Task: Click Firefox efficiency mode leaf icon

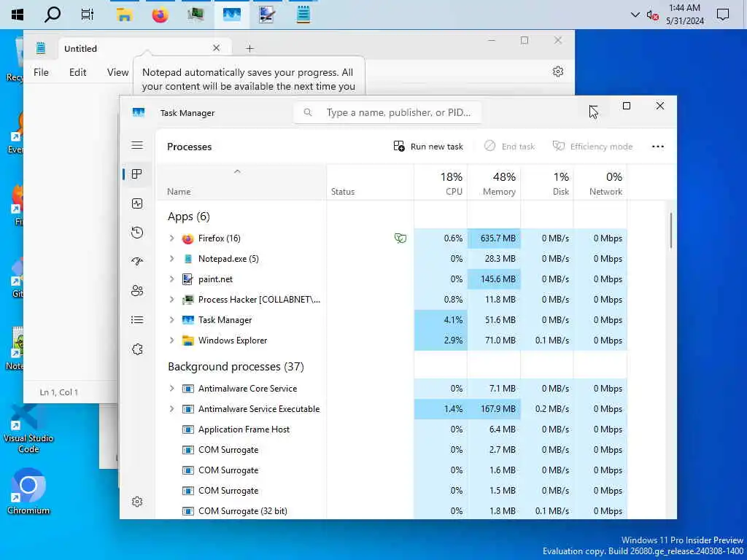Action: [x=400, y=238]
